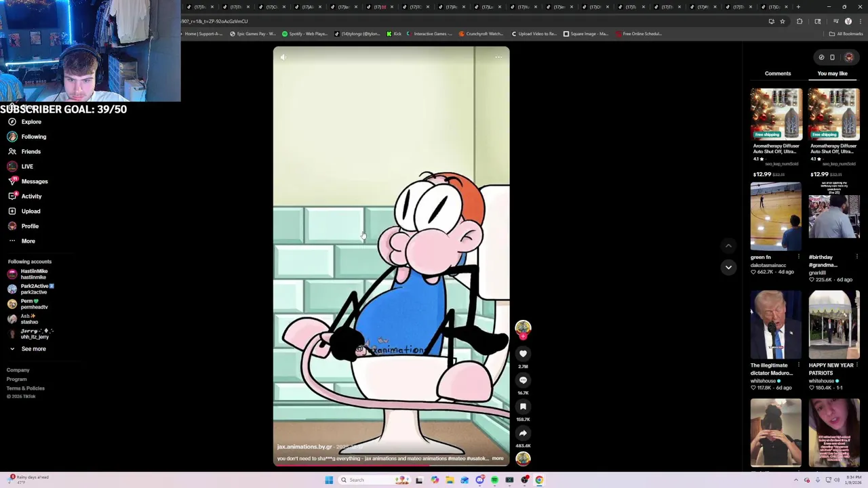Mute the video with speaker icon
This screenshot has width=868, height=488.
tap(283, 57)
